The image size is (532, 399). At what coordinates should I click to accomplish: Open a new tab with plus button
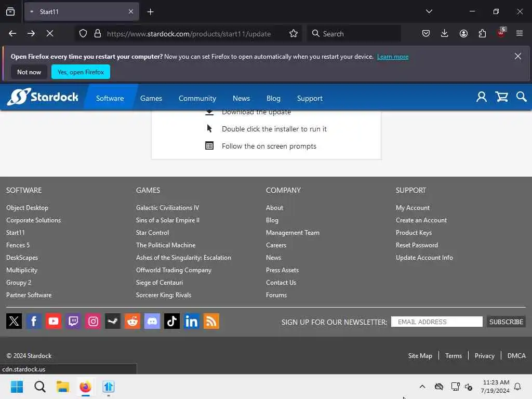[150, 12]
